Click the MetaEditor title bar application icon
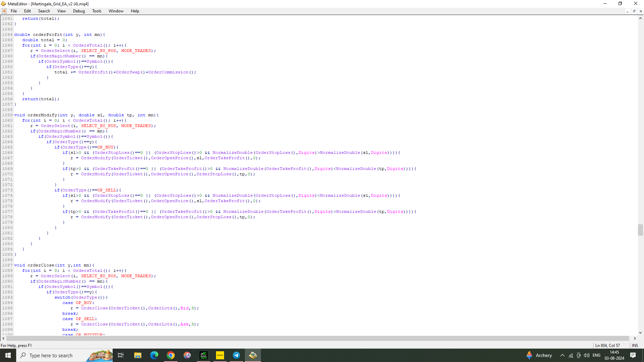The width and height of the screenshot is (644, 362). [x=3, y=4]
